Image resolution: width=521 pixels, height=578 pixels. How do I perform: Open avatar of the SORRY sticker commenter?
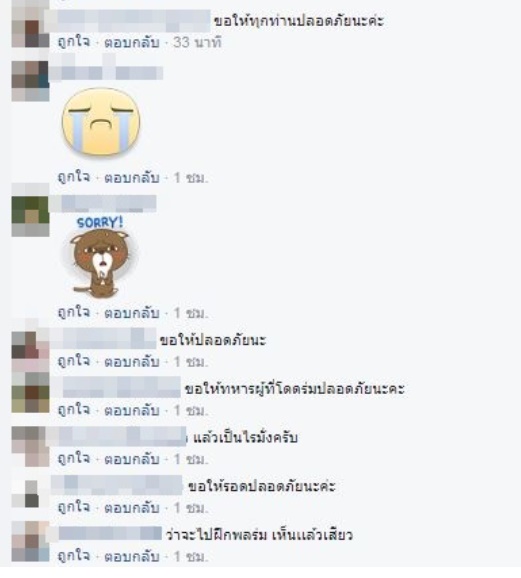pos(30,216)
